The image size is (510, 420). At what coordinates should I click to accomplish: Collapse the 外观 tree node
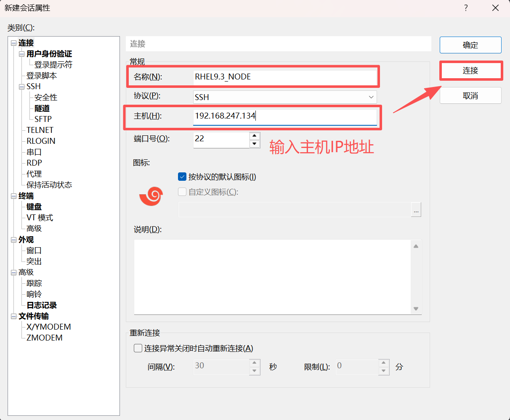pos(13,240)
